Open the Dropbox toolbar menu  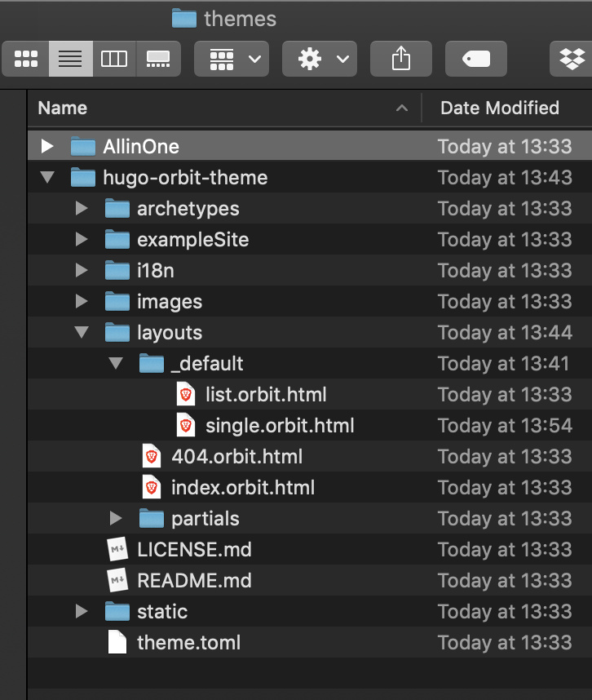(572, 59)
